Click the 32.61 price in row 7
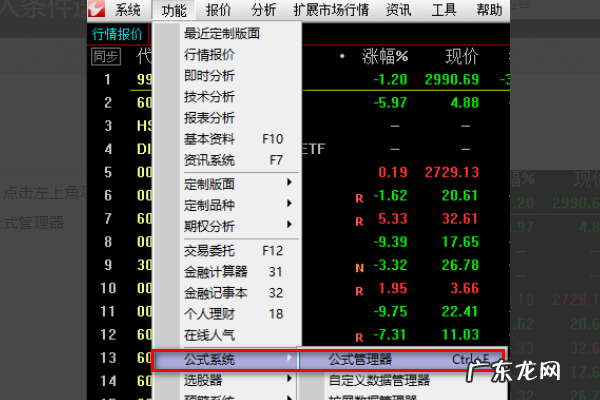 point(460,219)
